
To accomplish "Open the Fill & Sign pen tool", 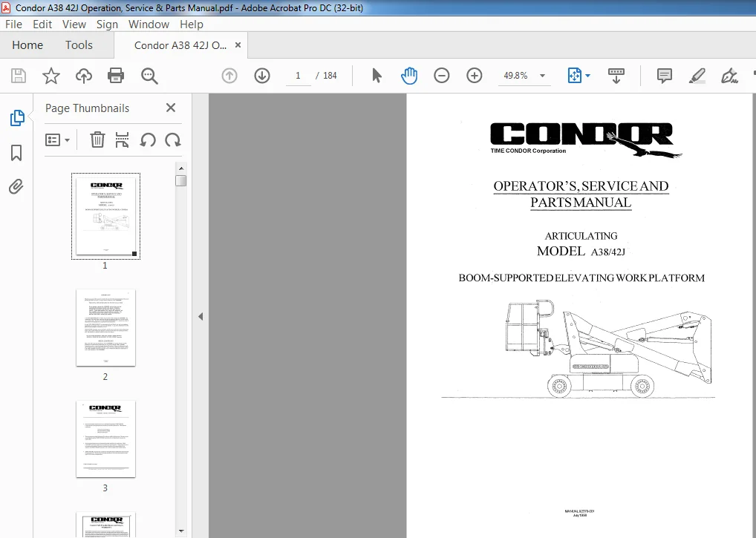I will 729,76.
